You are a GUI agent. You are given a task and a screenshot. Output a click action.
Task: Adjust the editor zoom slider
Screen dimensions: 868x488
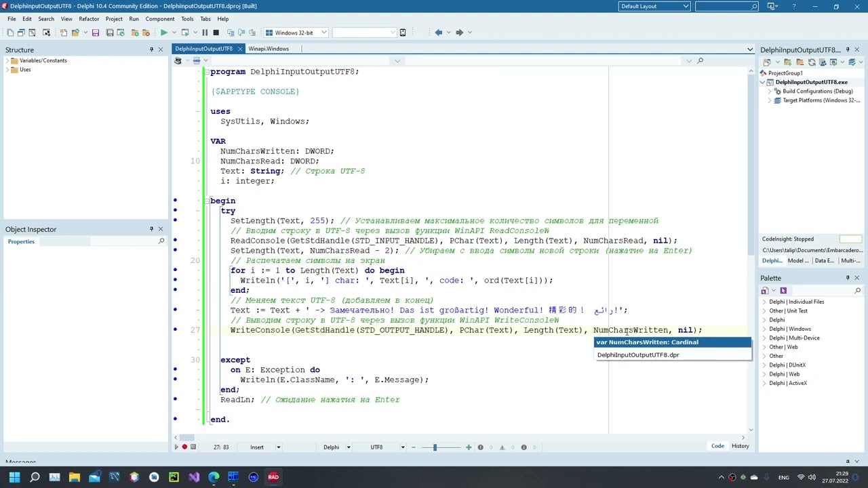click(x=435, y=447)
